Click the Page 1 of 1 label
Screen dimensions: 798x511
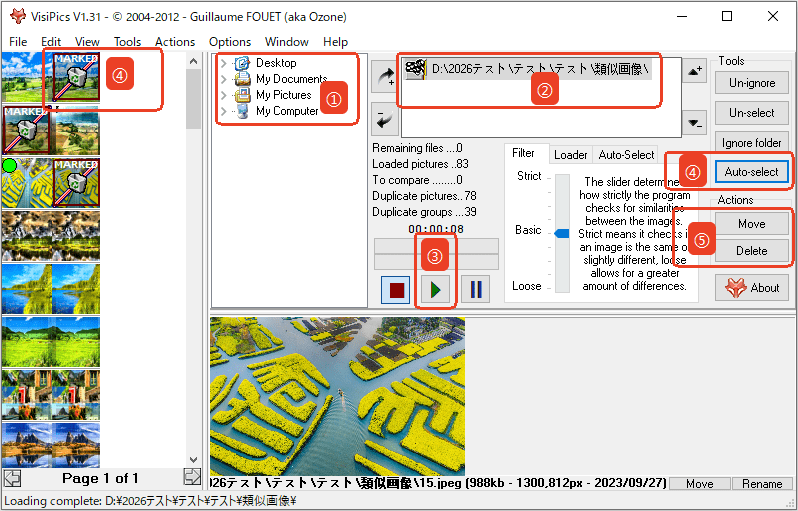100,478
